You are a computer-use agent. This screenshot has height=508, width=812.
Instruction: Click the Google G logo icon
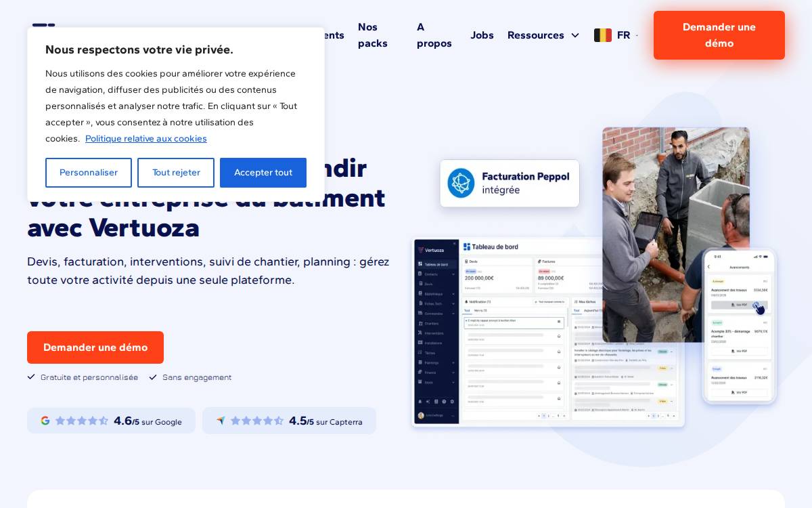(x=45, y=421)
